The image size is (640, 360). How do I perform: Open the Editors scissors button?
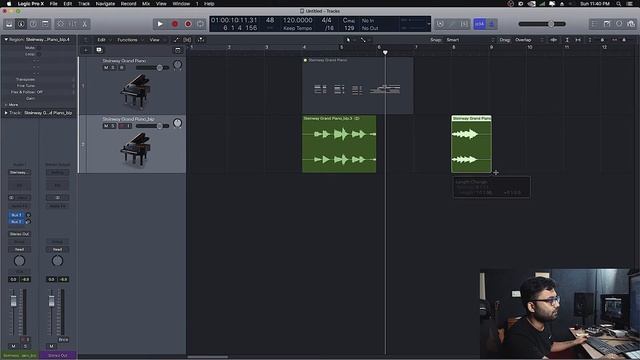[84, 24]
